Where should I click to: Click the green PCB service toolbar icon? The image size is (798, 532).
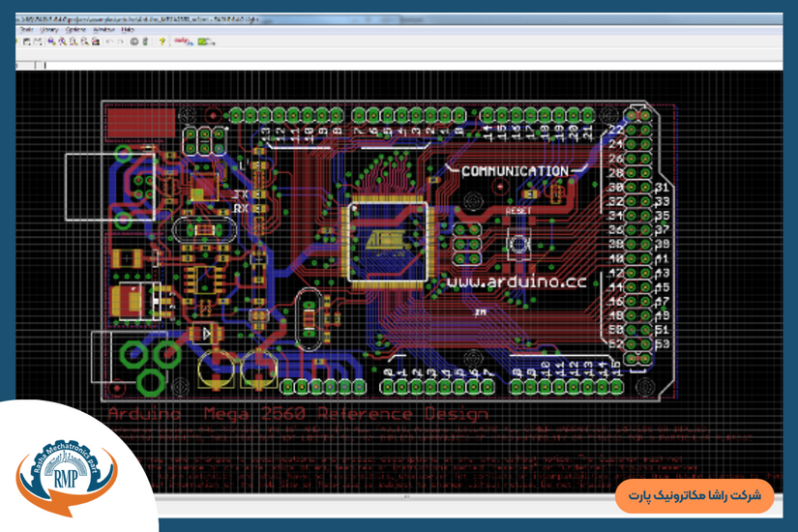coord(205,42)
